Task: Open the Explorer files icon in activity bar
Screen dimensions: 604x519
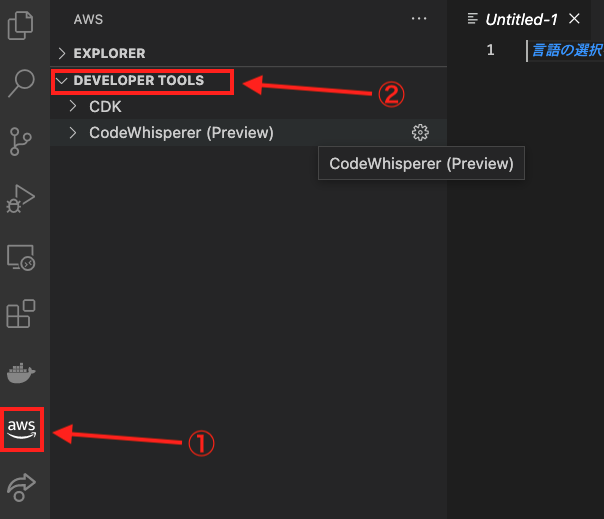Action: coord(20,25)
